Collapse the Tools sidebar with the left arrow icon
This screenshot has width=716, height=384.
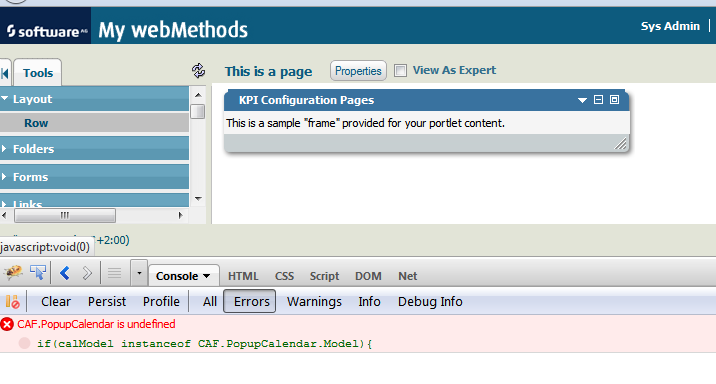point(5,73)
